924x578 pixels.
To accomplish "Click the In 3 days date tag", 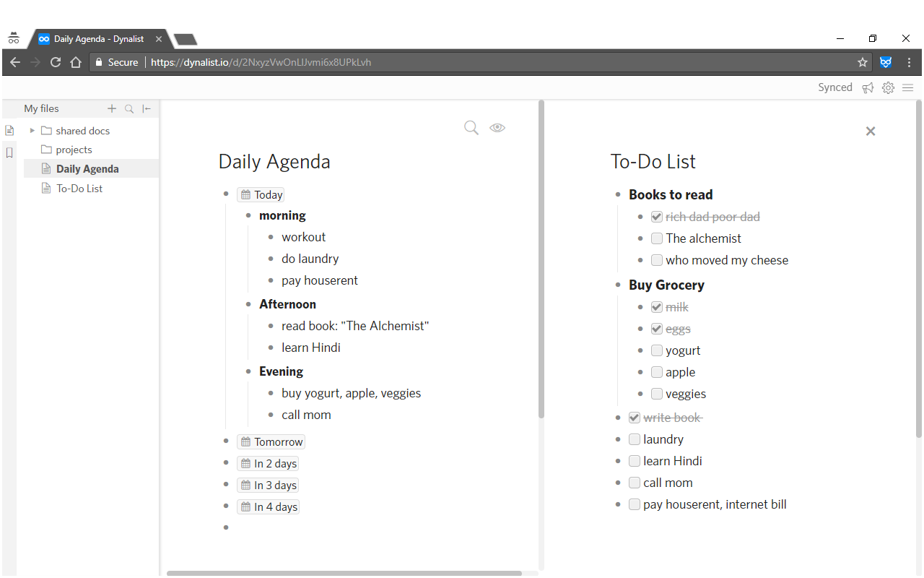I will pos(268,485).
